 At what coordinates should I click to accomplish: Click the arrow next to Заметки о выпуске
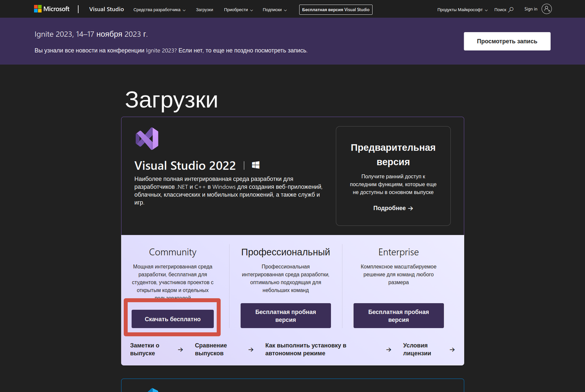coord(180,350)
